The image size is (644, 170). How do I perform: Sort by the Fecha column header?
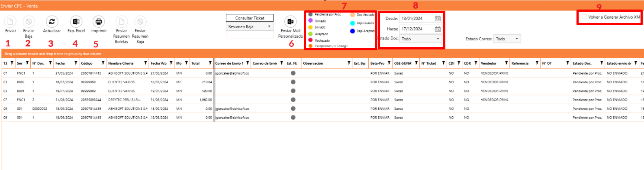coord(60,63)
